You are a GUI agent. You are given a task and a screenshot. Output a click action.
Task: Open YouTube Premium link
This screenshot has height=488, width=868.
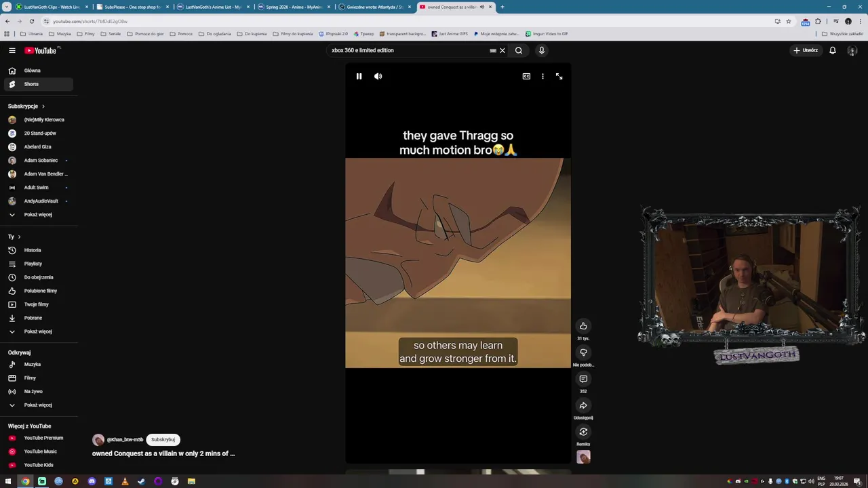click(38, 438)
